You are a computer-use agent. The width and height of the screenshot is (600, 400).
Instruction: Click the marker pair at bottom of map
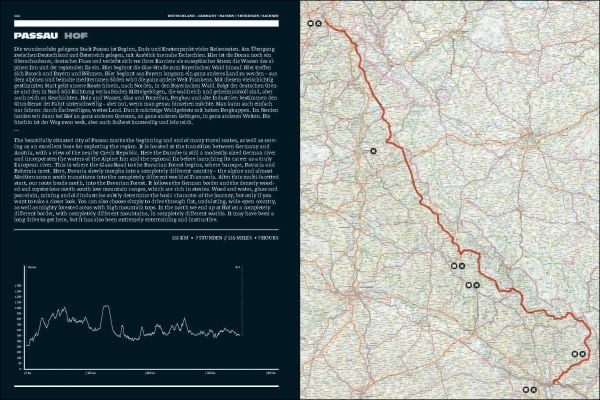point(531,385)
